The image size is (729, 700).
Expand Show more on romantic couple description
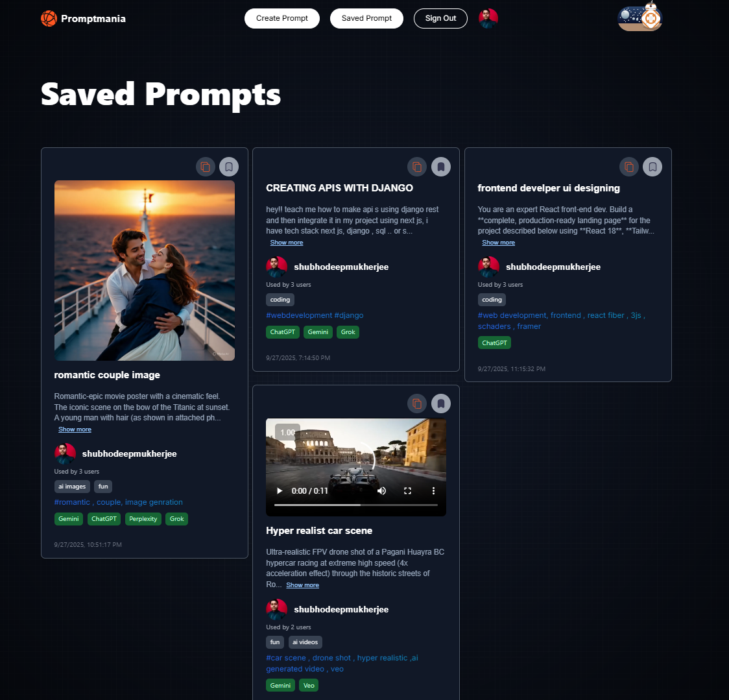click(75, 429)
